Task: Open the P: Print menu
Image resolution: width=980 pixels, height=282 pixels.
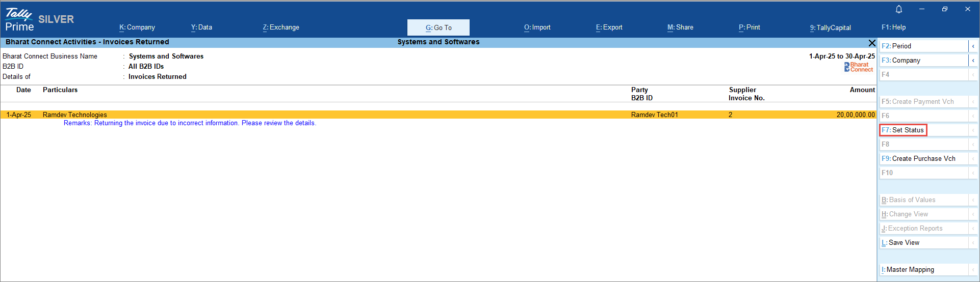Action: tap(749, 27)
